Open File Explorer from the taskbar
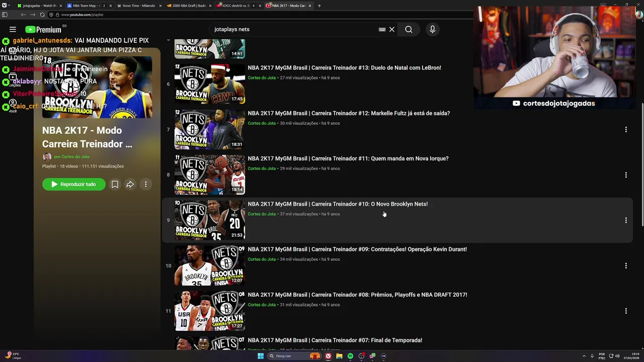 coord(339,356)
